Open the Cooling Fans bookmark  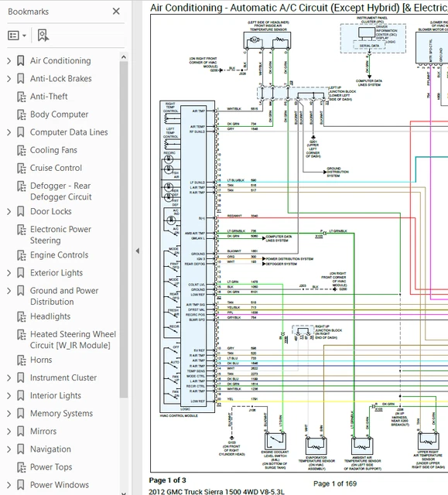(53, 150)
